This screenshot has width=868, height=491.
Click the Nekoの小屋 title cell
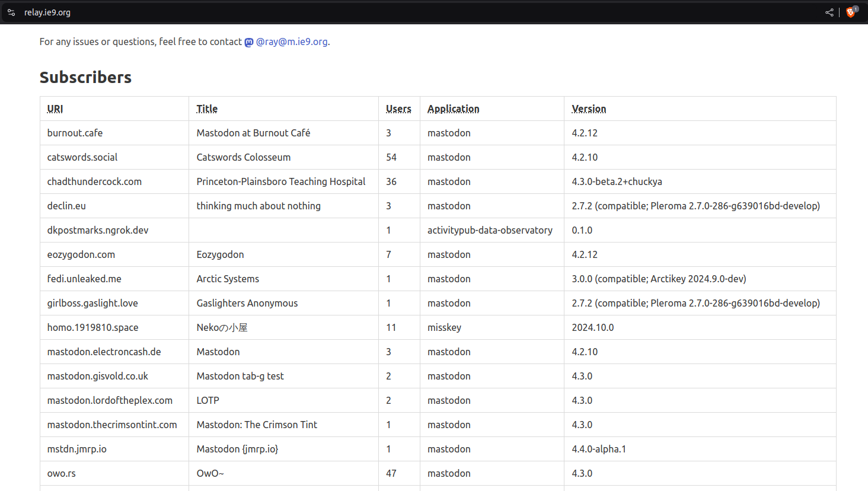(284, 327)
